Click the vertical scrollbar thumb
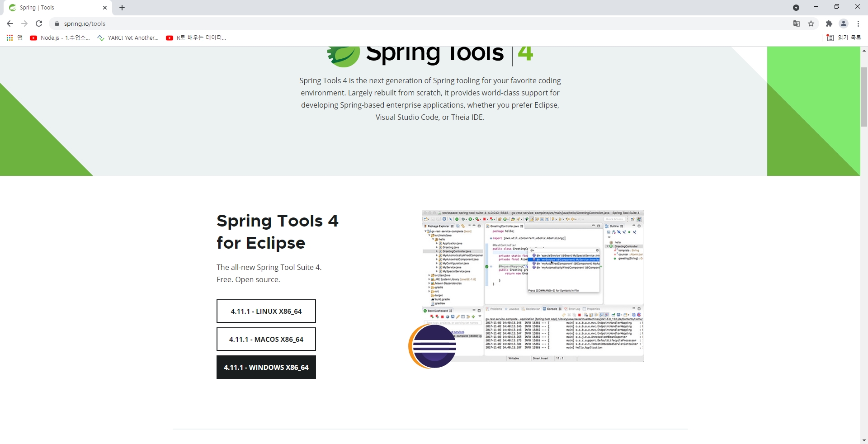 point(864,97)
